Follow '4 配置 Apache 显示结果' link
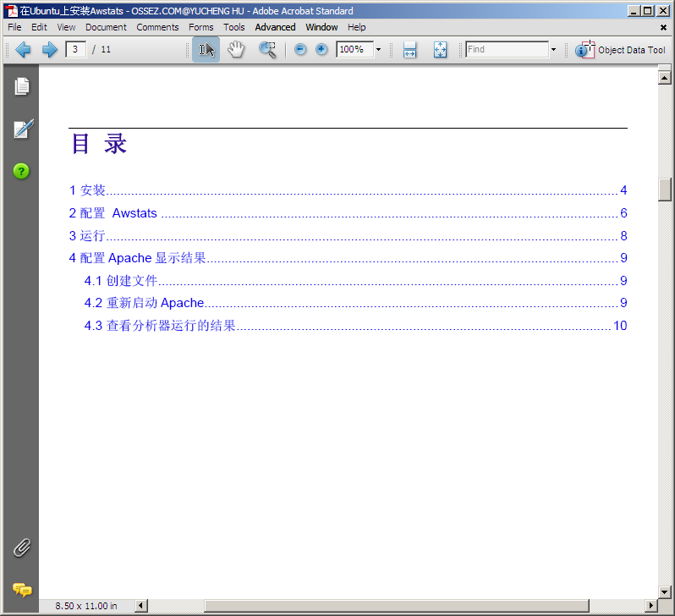The width and height of the screenshot is (675, 616). click(348, 258)
